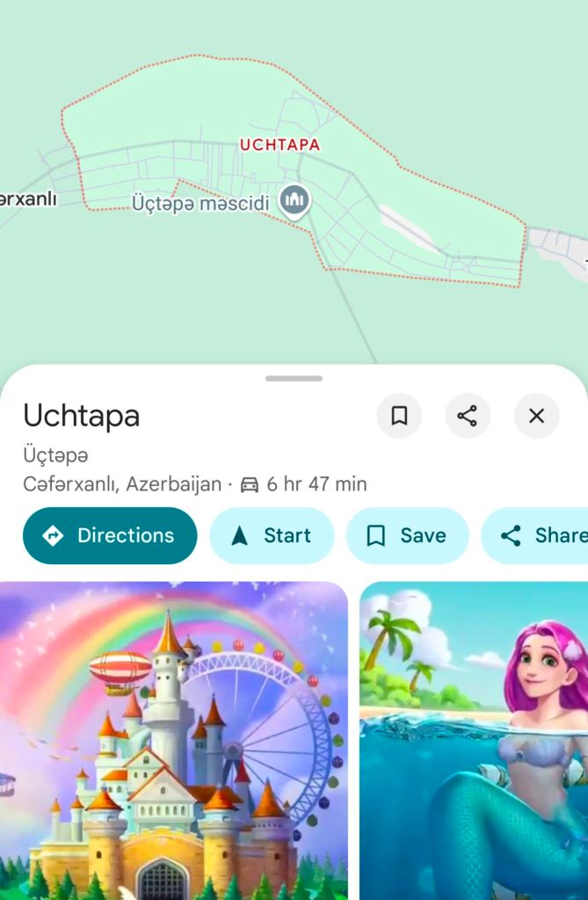Tap the round share icon in header
Viewport: 588px width, 900px height.
click(x=468, y=416)
